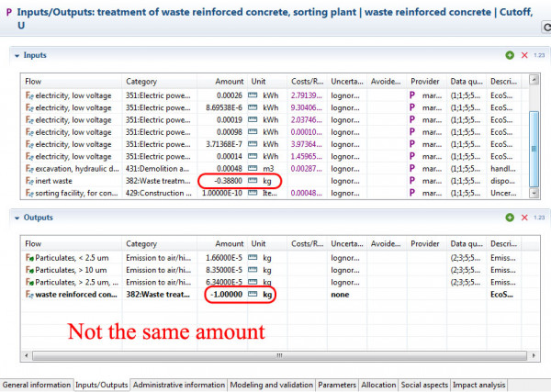Click unit icon of waste reinforced concrete row
Image resolution: width=551 pixels, height=392 pixels.
click(253, 294)
